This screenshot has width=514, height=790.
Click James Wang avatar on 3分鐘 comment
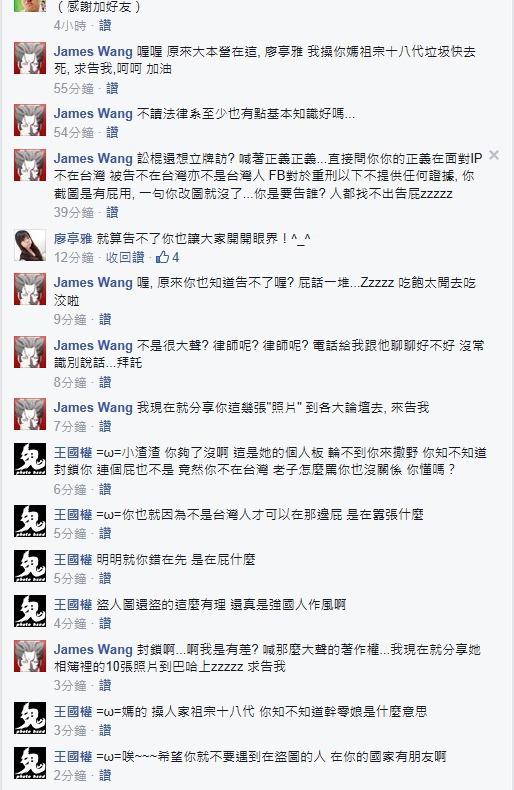coord(30,655)
